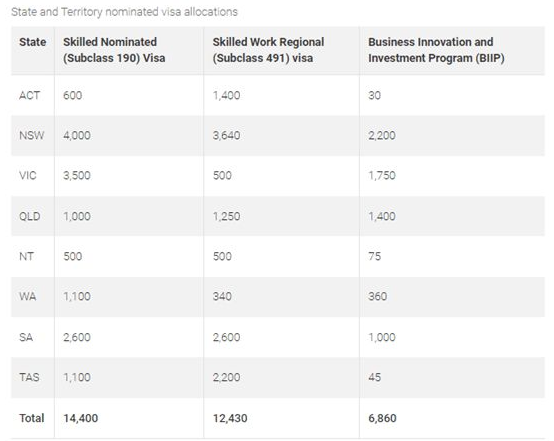Select the VIC 1,750 BIIP value
Screen dimensions: 554x441
pyautogui.click(x=382, y=176)
